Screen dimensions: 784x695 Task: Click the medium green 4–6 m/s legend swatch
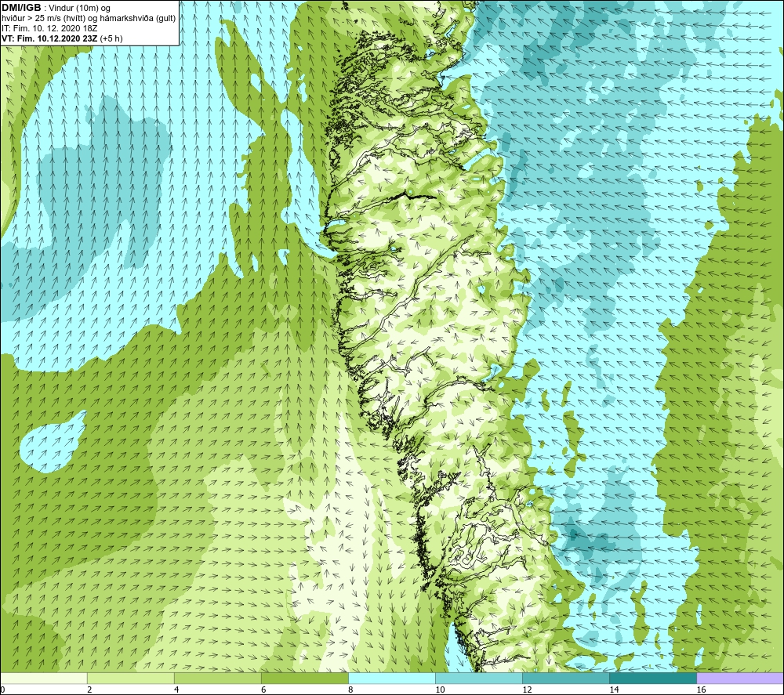(x=218, y=678)
